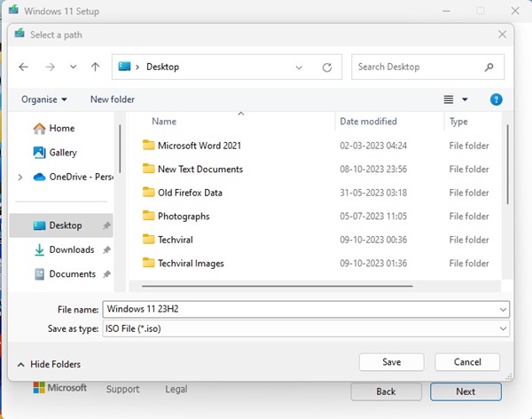Sort by Date modified column header

(x=368, y=122)
